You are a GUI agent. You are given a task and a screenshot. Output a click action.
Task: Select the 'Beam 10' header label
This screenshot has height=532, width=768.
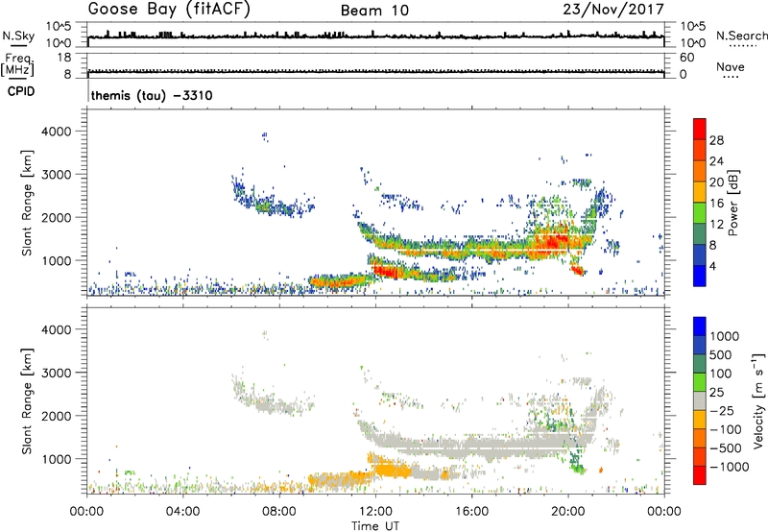374,11
